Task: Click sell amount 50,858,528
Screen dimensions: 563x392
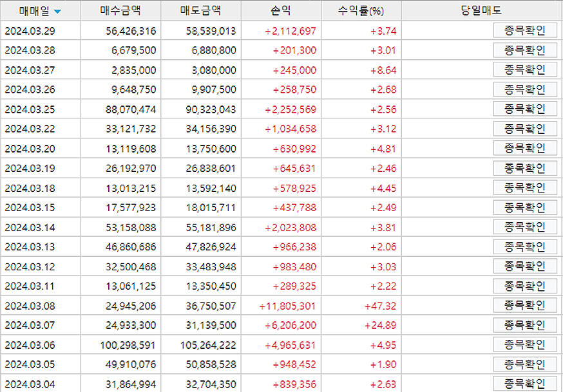Action: tap(211, 365)
